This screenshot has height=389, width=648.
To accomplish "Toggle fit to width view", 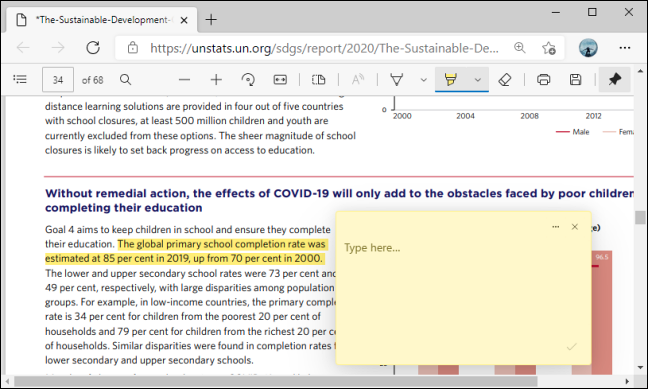I will point(280,79).
